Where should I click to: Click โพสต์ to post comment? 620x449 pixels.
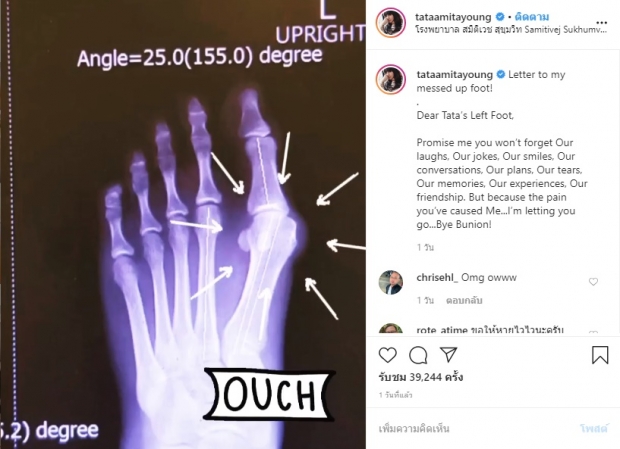594,428
